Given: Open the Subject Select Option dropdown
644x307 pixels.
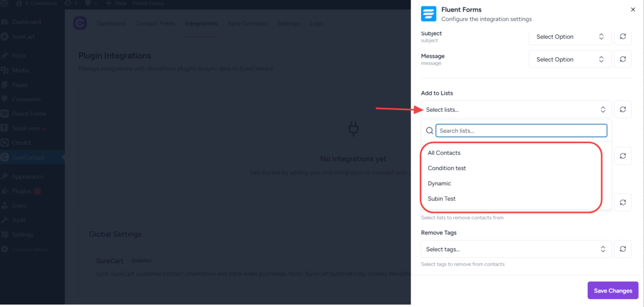Looking at the screenshot, I should click(x=570, y=36).
